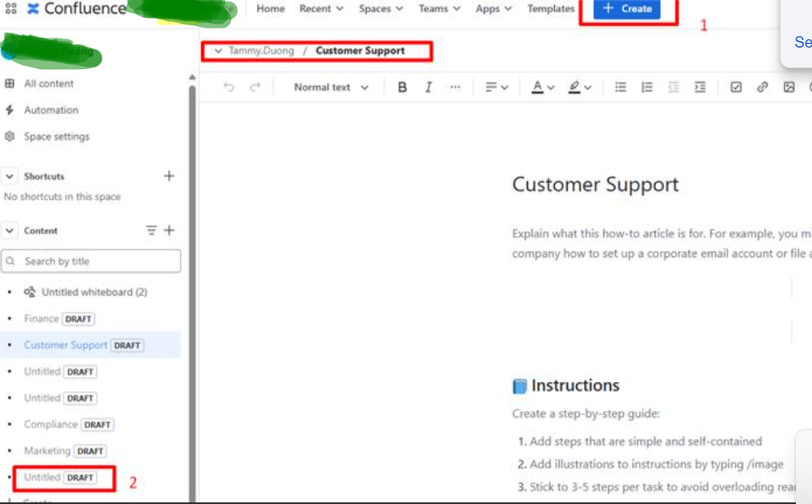The image size is (812, 504).
Task: Open All content in sidebar
Action: tap(49, 83)
